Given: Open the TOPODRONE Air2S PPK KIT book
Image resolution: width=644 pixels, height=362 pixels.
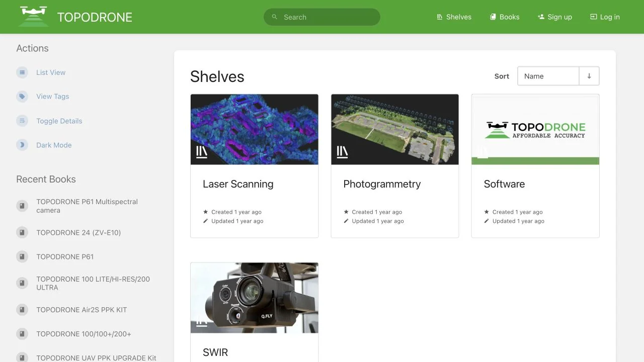Looking at the screenshot, I should [82, 310].
